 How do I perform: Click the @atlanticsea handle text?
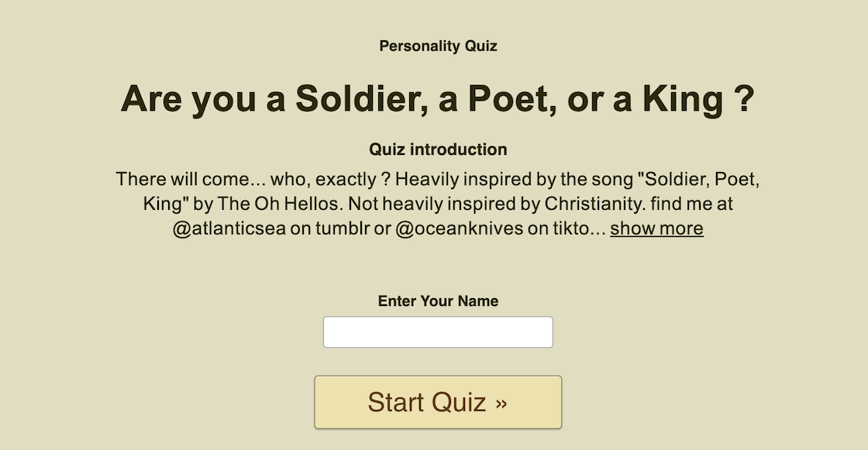pyautogui.click(x=229, y=228)
